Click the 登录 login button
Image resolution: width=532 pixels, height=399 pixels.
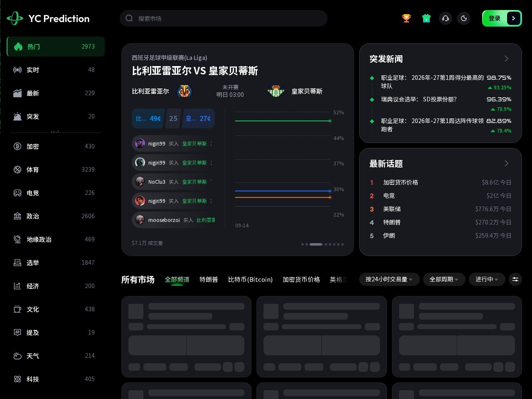tap(502, 18)
